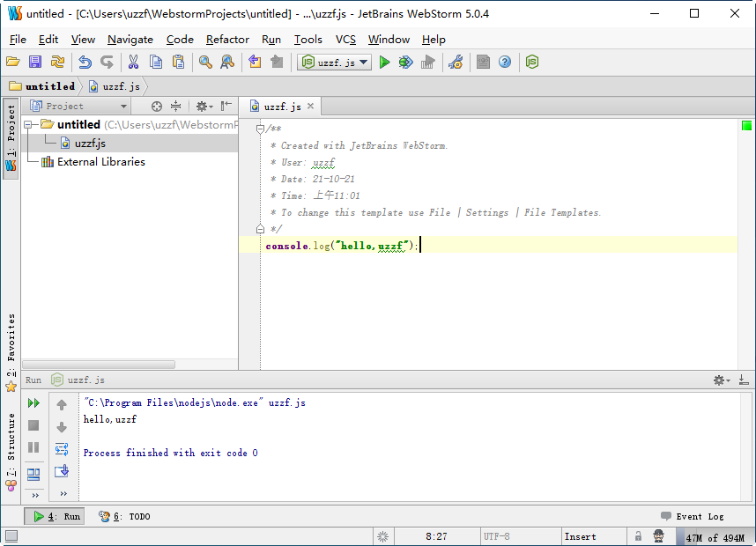Toggle tool window buttons in status bar
756x546 pixels.
(11, 536)
